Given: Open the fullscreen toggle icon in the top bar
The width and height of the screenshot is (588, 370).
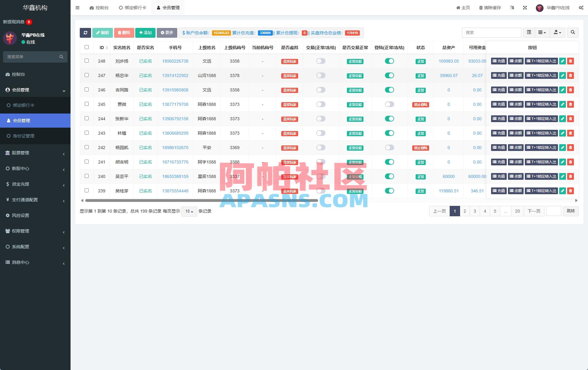Looking at the screenshot, I should click(525, 8).
